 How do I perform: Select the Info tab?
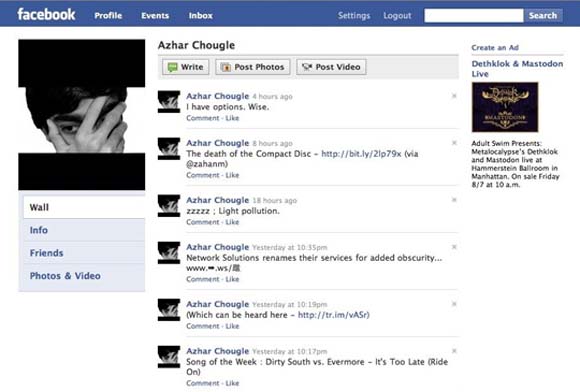(x=84, y=230)
